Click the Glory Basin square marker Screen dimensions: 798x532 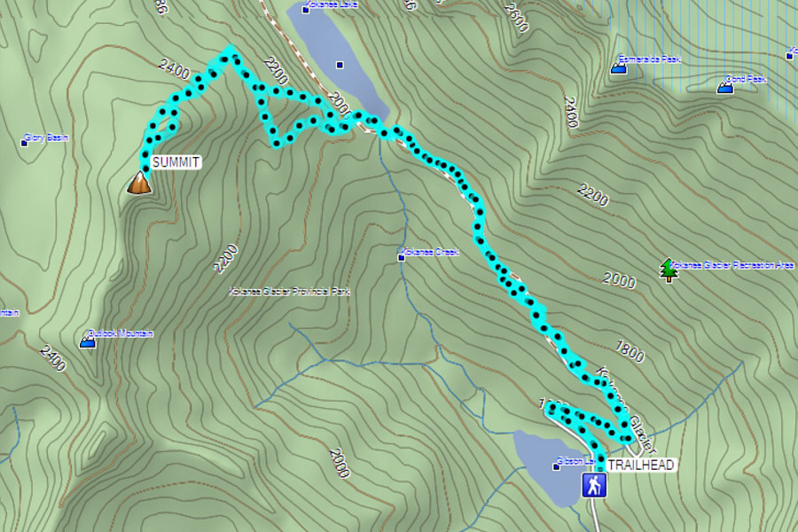pyautogui.click(x=24, y=143)
